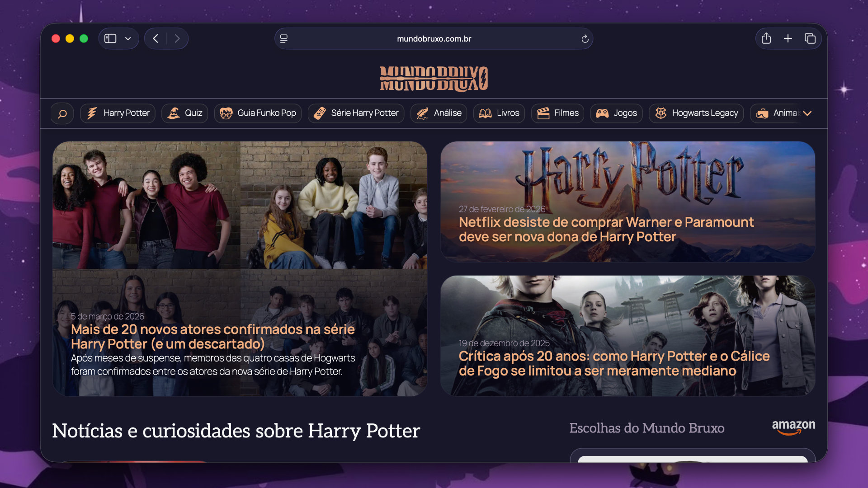868x488 pixels.
Task: Open Netflix desiste de comprar Warner article
Action: click(x=606, y=229)
